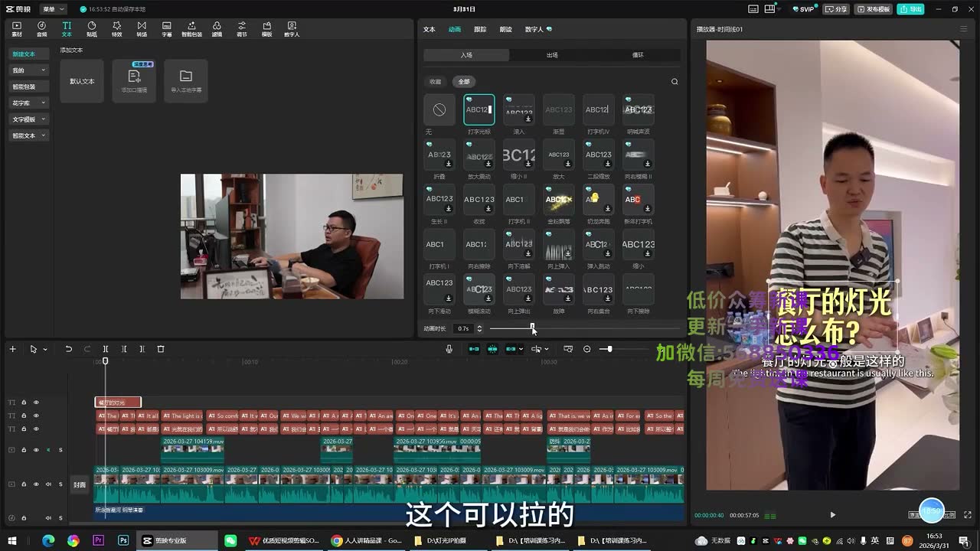Screen dimensions: 980x551
Task: Open the 模板 templates icon
Action: (x=266, y=28)
